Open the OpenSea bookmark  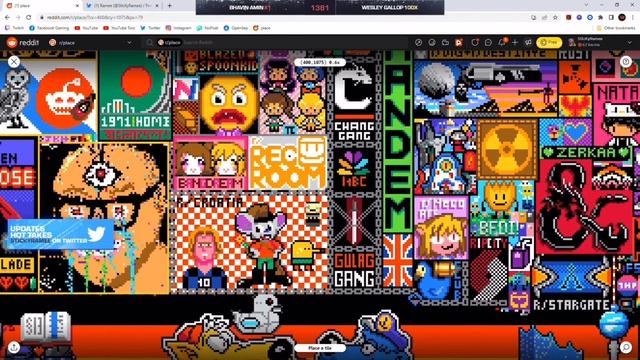pyautogui.click(x=236, y=28)
